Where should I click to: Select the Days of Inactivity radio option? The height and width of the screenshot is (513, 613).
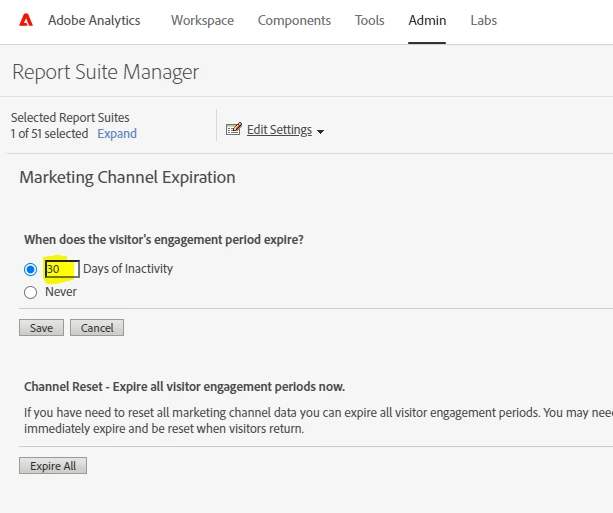coord(30,269)
